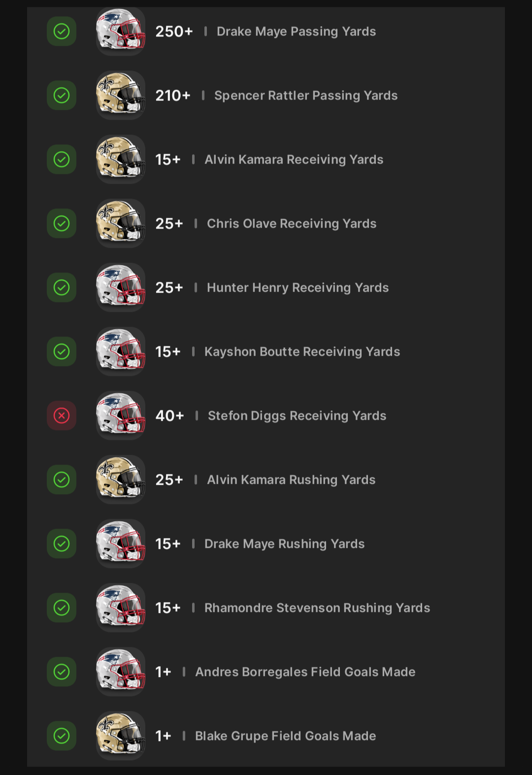The height and width of the screenshot is (775, 532).
Task: Click the green check beside Drake Maye Passing Yards
Action: [x=62, y=32]
